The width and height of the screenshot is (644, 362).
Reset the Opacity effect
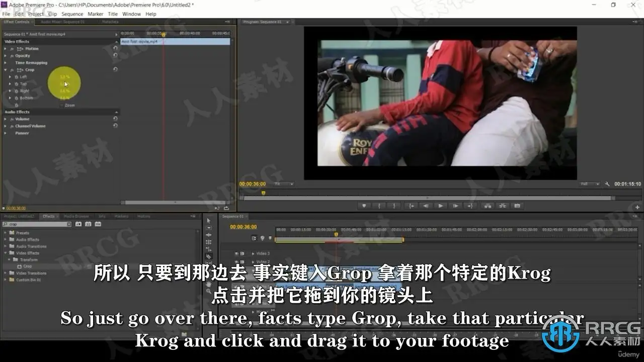115,56
